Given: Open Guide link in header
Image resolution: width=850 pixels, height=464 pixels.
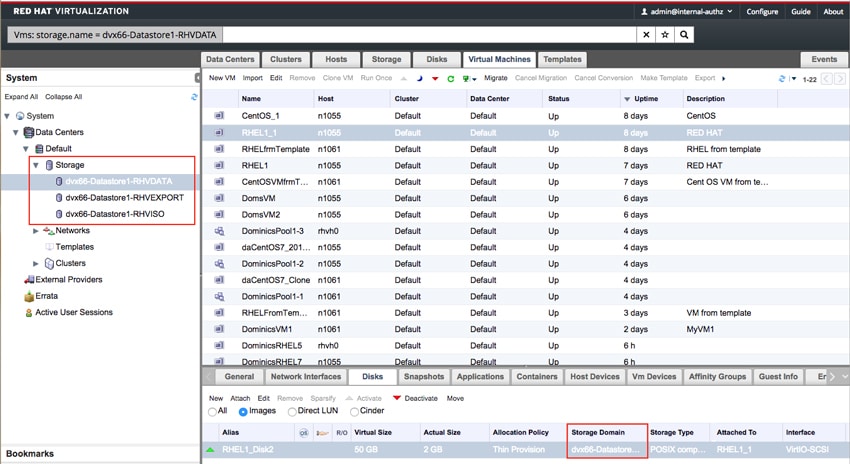Looking at the screenshot, I should 801,11.
